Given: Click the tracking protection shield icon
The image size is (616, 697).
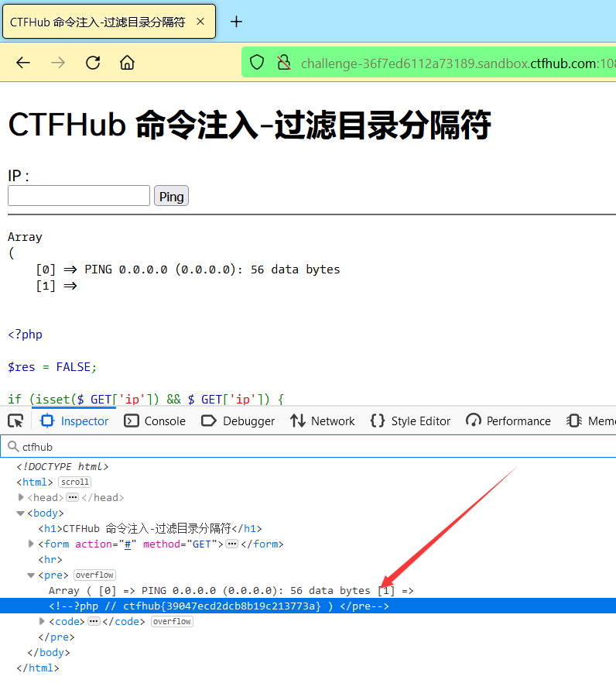Looking at the screenshot, I should tap(257, 63).
